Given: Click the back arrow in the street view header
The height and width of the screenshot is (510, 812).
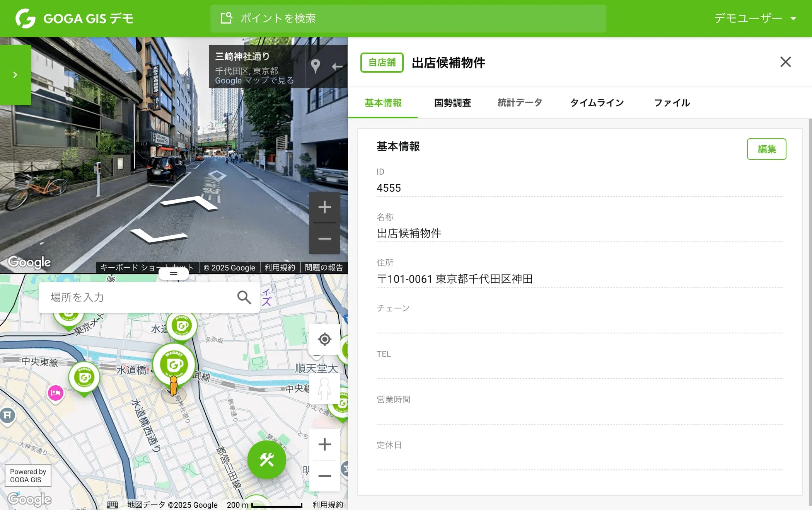Looking at the screenshot, I should point(337,66).
